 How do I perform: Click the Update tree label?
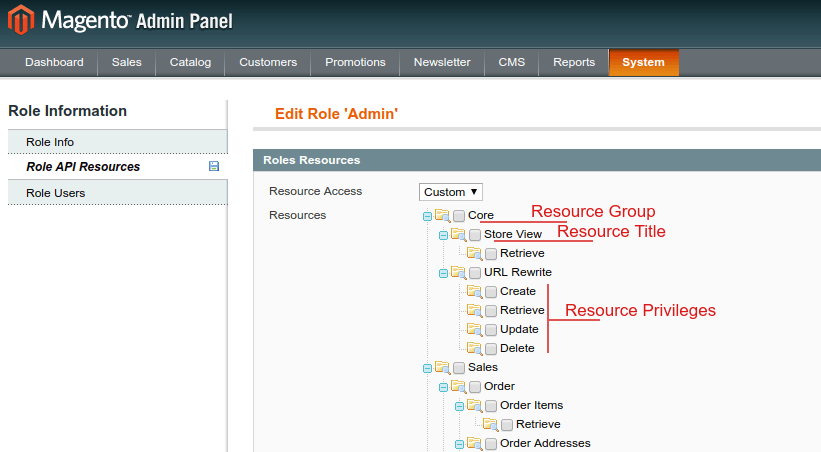[519, 329]
